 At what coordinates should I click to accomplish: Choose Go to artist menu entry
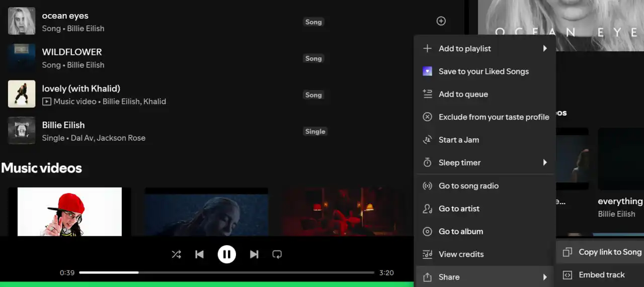485,209
